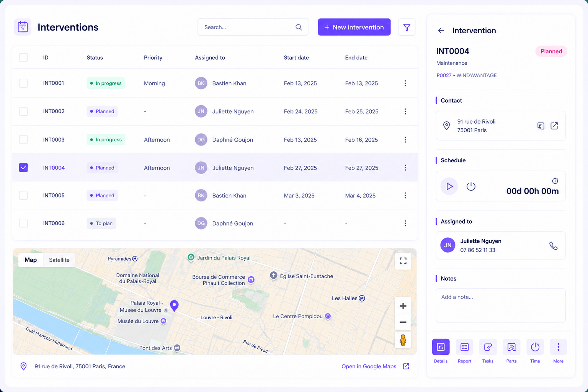Toggle map fullscreen view
Screen dimensions: 588x392
[x=403, y=261]
